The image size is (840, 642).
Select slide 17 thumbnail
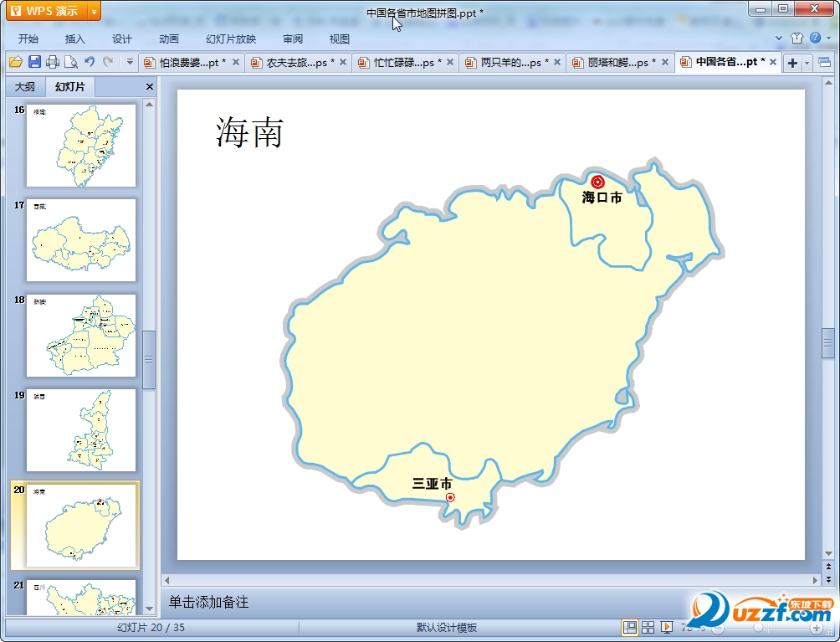point(81,240)
